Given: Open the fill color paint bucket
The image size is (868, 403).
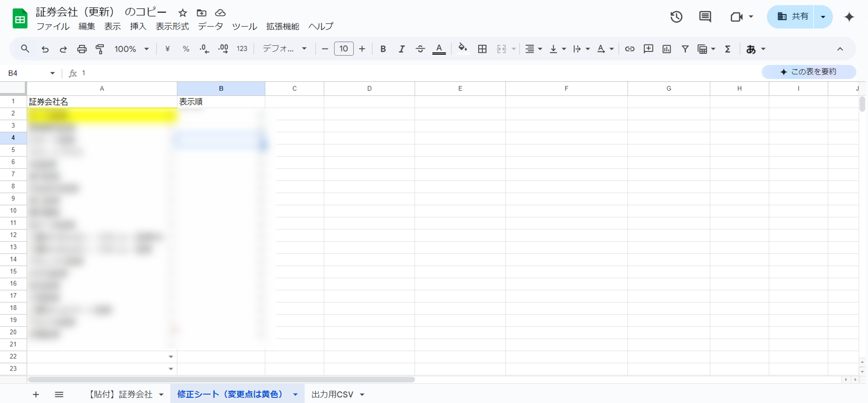Looking at the screenshot, I should pos(462,48).
